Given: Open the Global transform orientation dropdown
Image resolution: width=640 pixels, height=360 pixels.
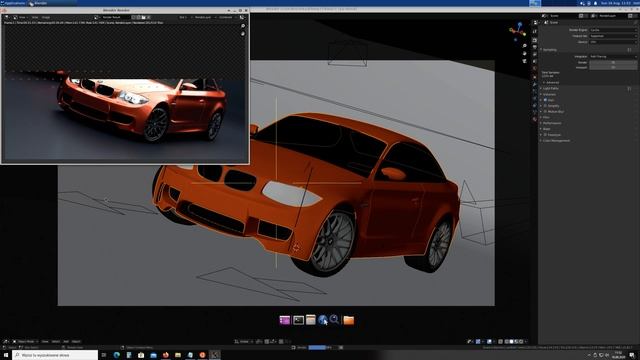Looking at the screenshot, I should [x=244, y=341].
